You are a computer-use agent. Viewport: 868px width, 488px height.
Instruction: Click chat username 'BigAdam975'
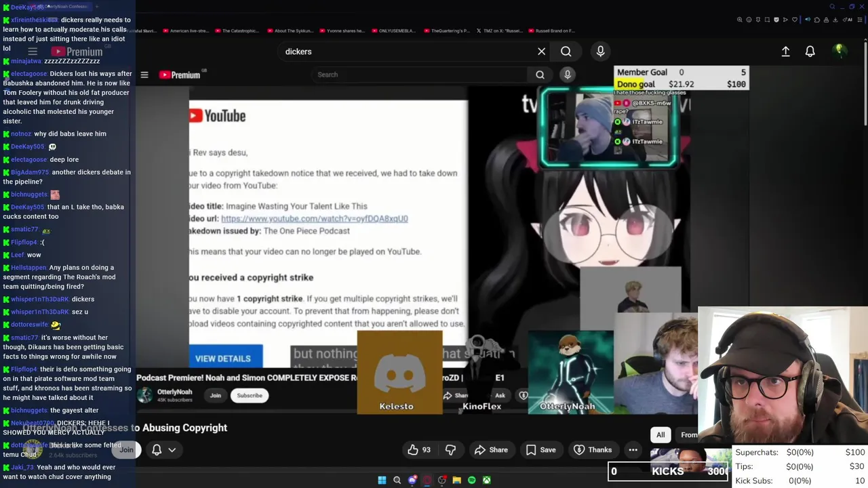30,172
